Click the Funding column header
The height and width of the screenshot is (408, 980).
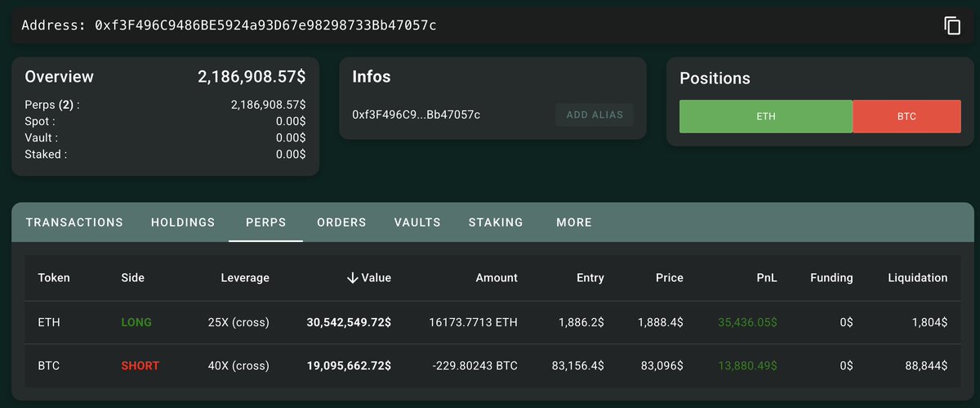831,278
